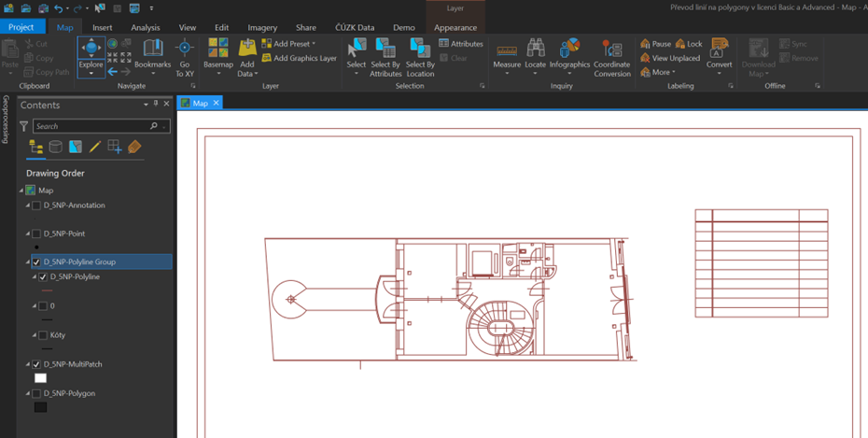Open the Go To XY tool

(185, 58)
